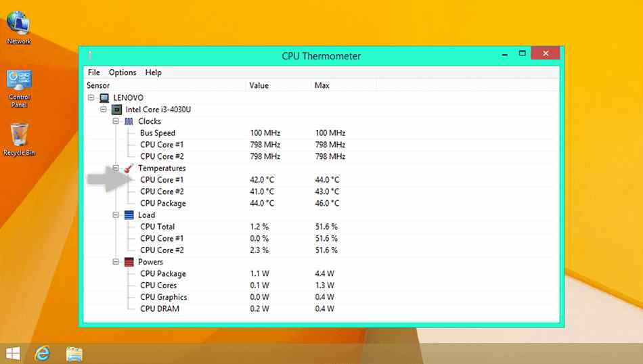The height and width of the screenshot is (364, 643).
Task: Click the Intel Core i3-4030U processor chip icon
Action: [x=116, y=110]
